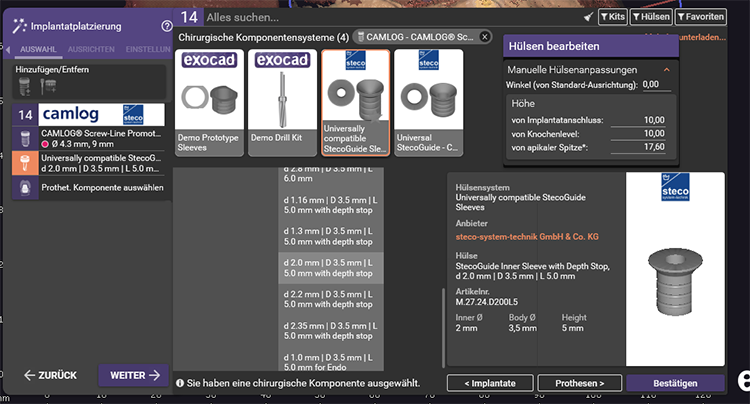Click the magic wand Implantatplatzierung icon
This screenshot has width=750, height=404.
tap(19, 26)
